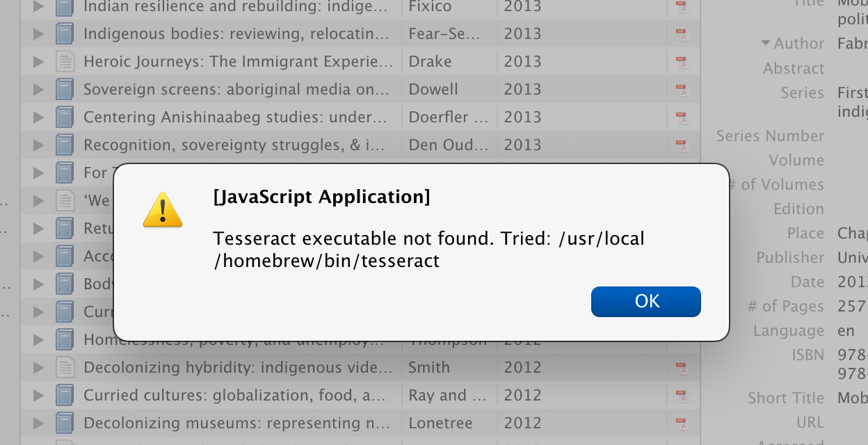Click the book icon beside Sovereign screens
Viewport: 868px width, 445px height.
(x=65, y=89)
